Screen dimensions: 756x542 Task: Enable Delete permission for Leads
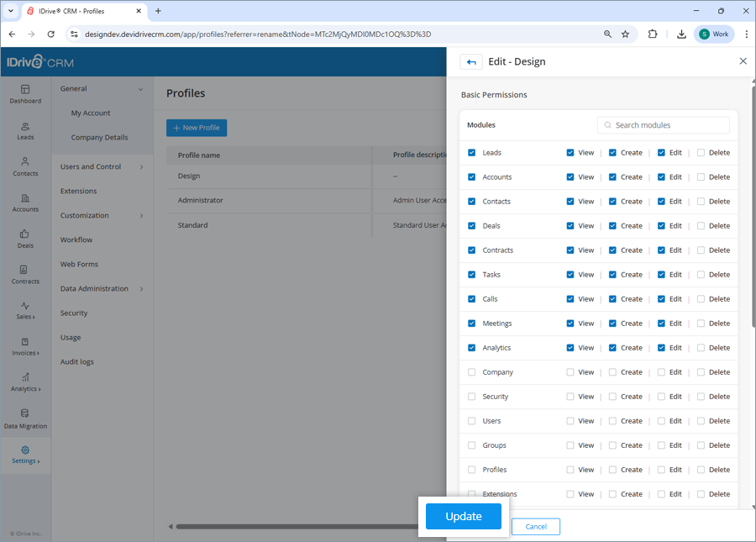coord(700,152)
